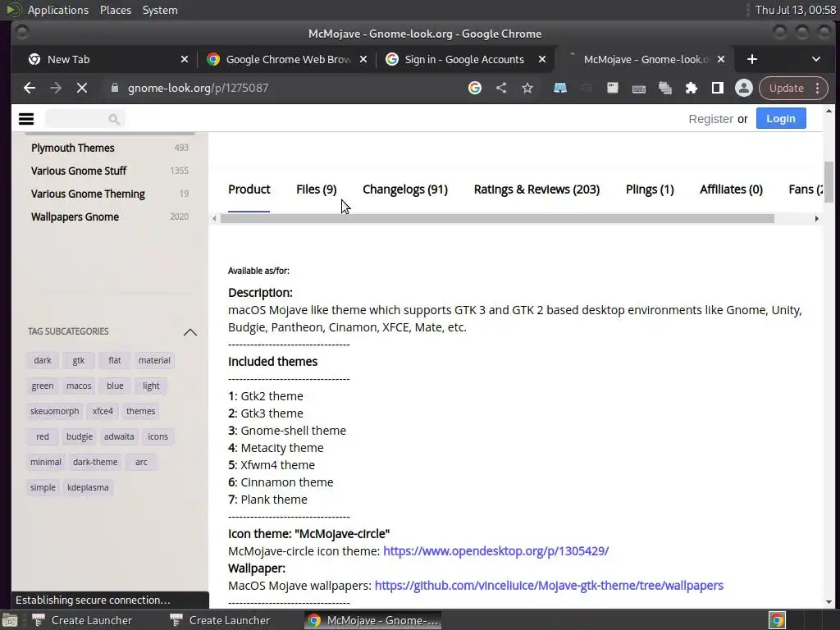Open the site hamburger menu

pyautogui.click(x=26, y=119)
